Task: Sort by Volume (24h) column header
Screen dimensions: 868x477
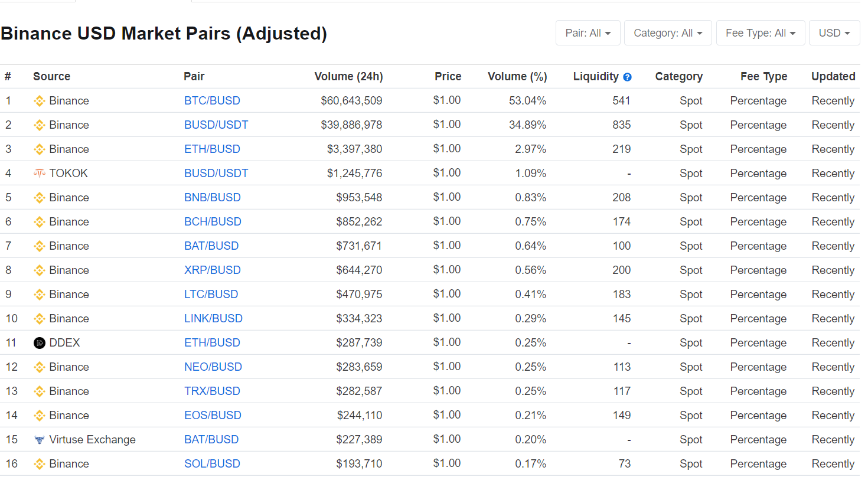Action: [348, 77]
